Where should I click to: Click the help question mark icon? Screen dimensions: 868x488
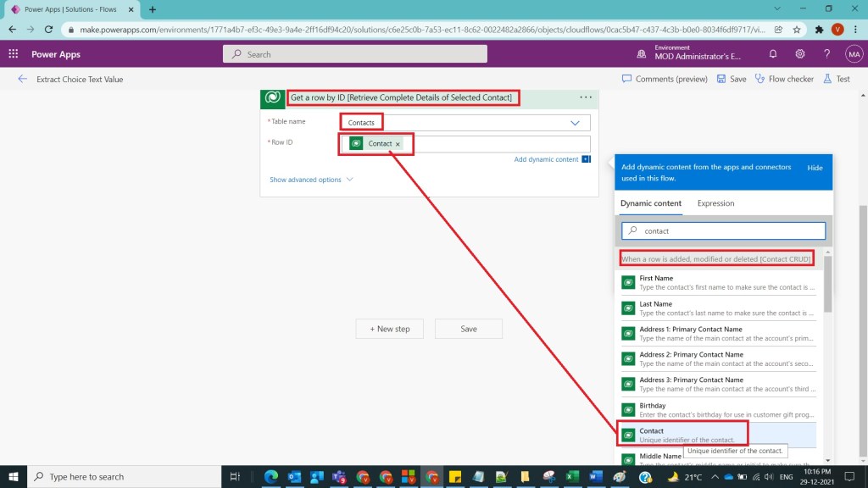point(826,53)
